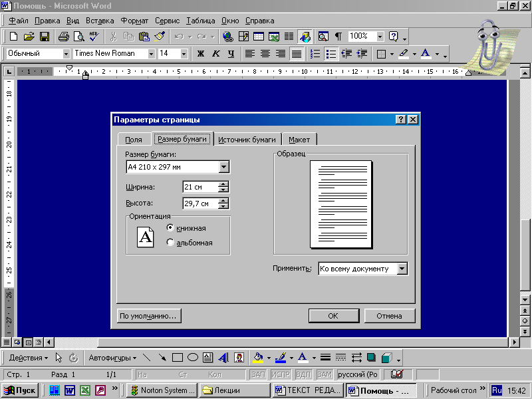Run the spelling check icon
The width and height of the screenshot is (532, 399).
pyautogui.click(x=94, y=37)
